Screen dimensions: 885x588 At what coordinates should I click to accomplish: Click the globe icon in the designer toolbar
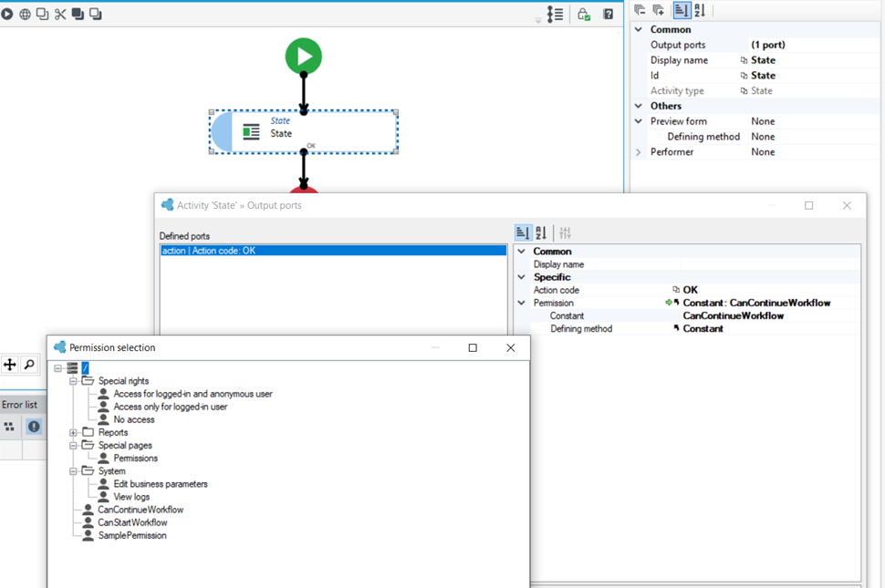25,14
